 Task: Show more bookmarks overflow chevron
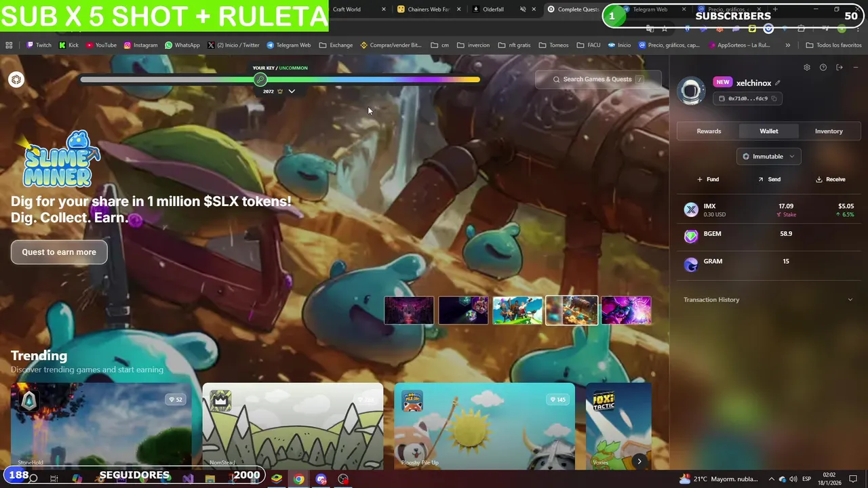click(x=787, y=45)
